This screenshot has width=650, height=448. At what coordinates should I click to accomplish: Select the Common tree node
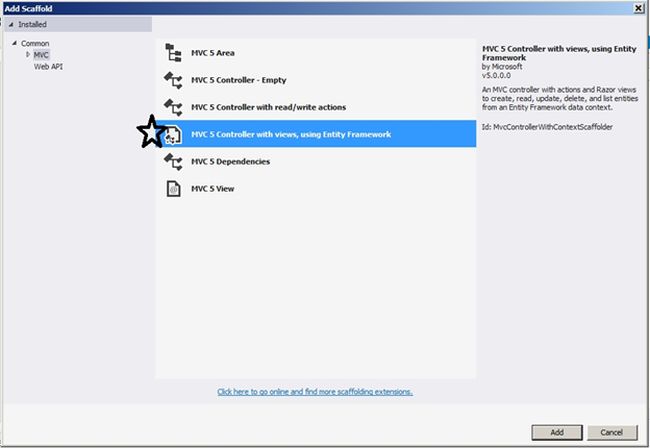pos(35,43)
